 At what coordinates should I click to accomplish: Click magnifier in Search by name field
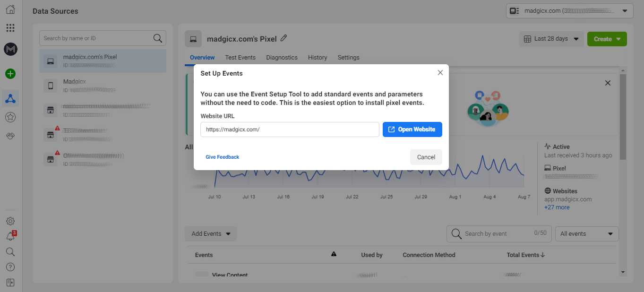click(157, 38)
